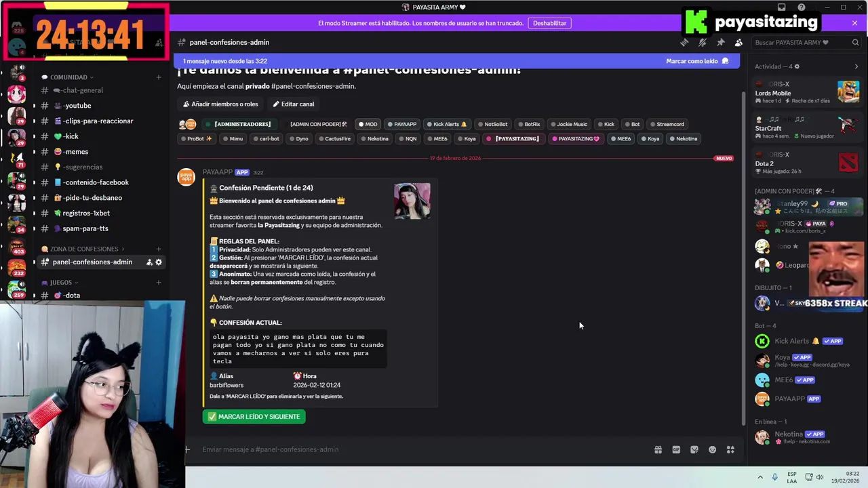Screen dimensions: 868x488
Task: Open clips-para-reaccionar channel
Action: (100, 121)
